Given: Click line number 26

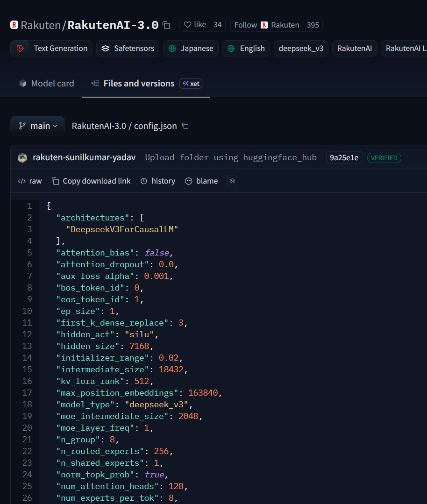Looking at the screenshot, I should coord(27,498).
